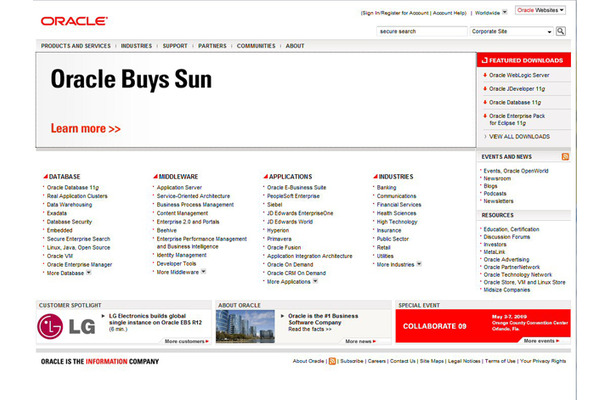Open the Podcasts link
The height and width of the screenshot is (400, 610).
point(495,193)
